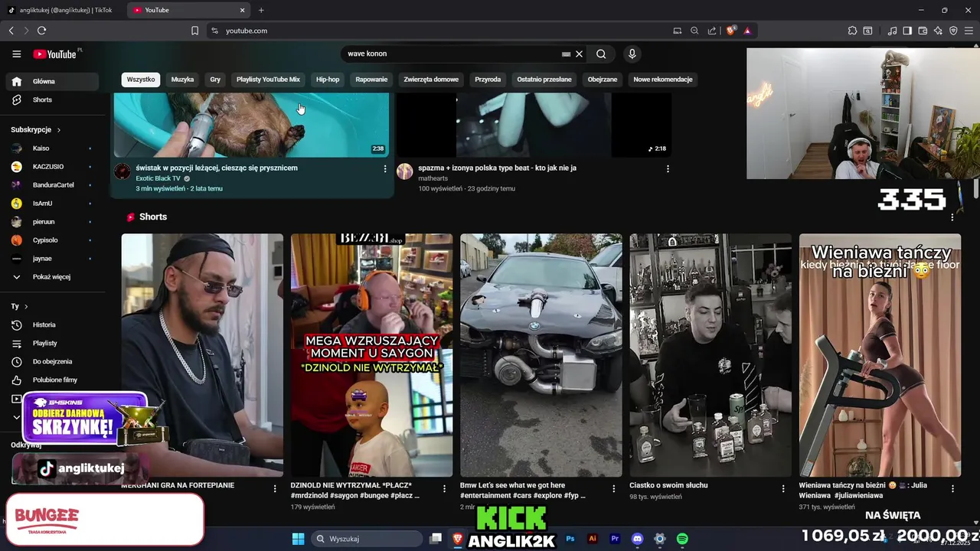The width and height of the screenshot is (980, 551).
Task: Reload the page
Action: pyautogui.click(x=41, y=31)
